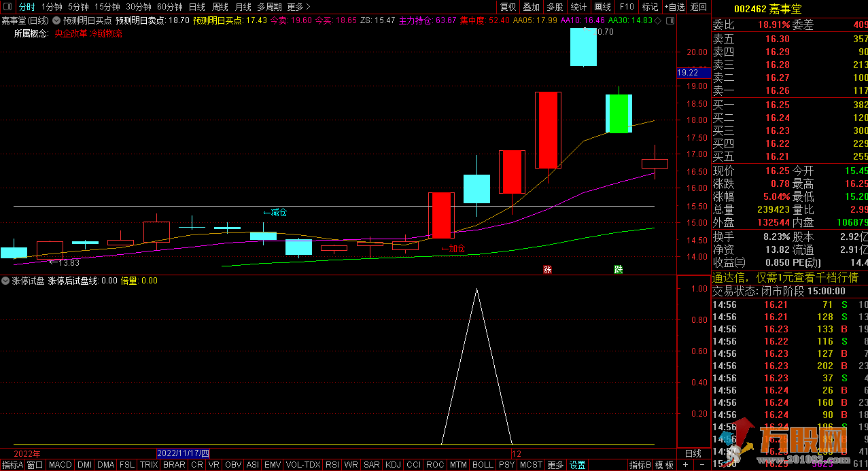This screenshot has height=471, width=868.
Task: Switch to 月线 monthly chart
Action: point(243,7)
